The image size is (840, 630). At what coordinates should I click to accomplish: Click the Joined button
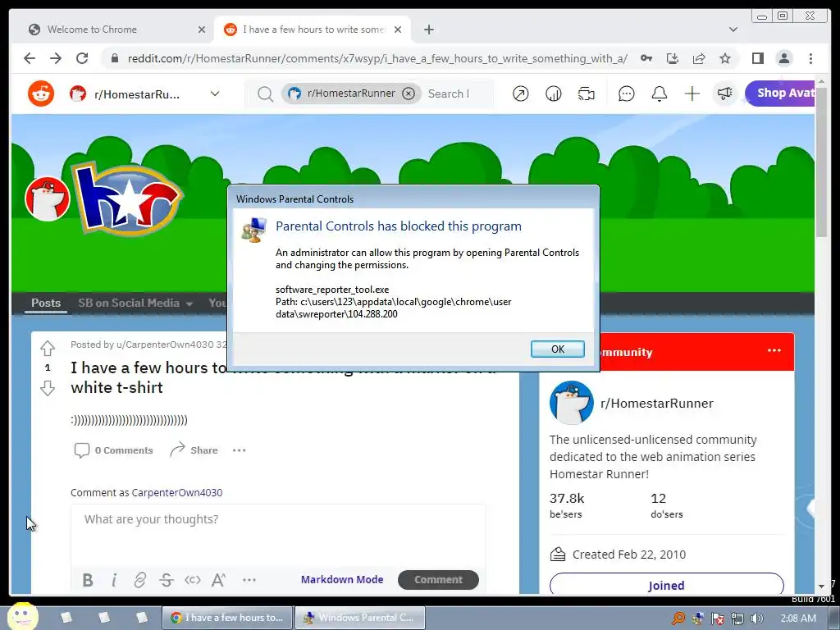(x=666, y=584)
